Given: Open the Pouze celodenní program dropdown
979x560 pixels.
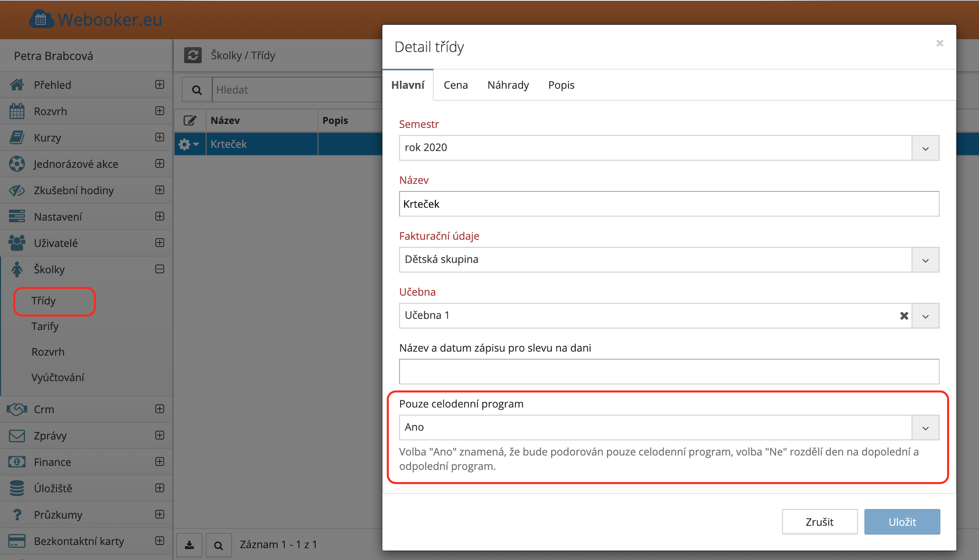Looking at the screenshot, I should (925, 428).
